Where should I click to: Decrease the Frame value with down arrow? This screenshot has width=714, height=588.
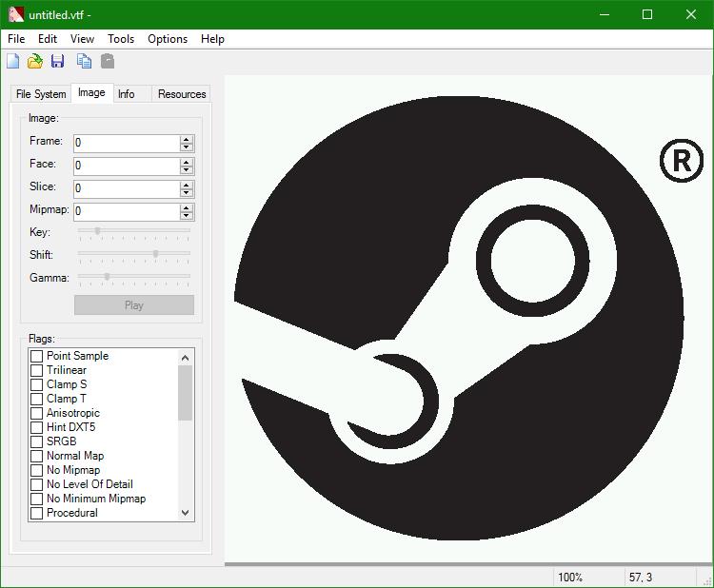[x=187, y=147]
